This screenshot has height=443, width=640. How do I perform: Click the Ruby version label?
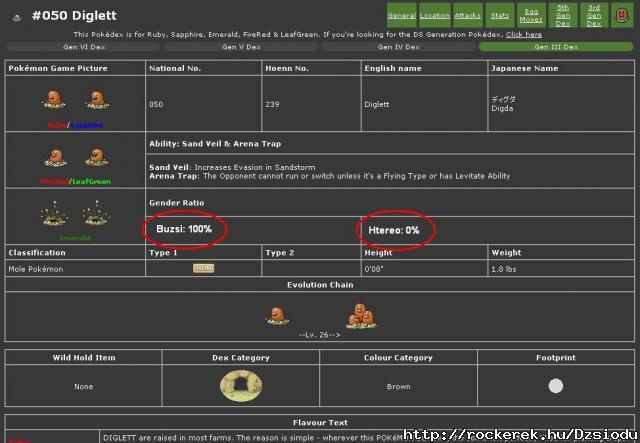pyautogui.click(x=57, y=125)
